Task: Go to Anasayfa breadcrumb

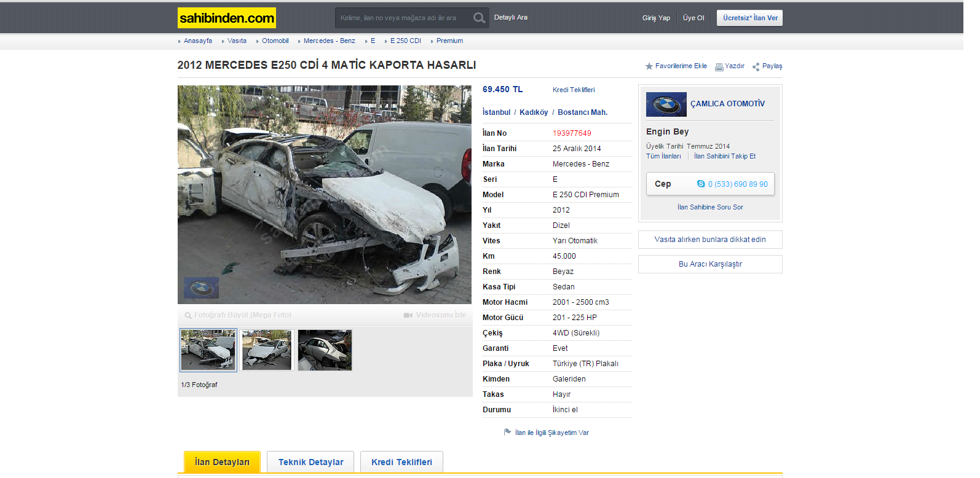Action: (x=198, y=41)
